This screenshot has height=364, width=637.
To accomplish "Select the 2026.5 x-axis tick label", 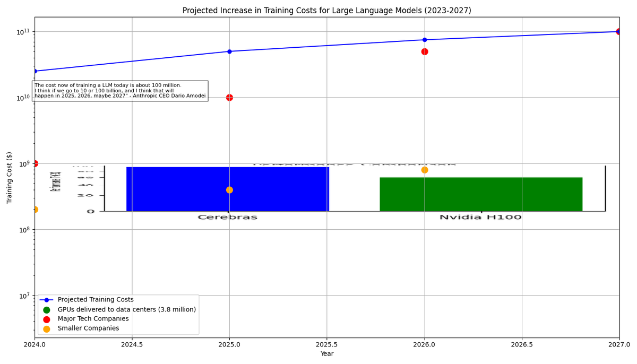I will coord(522,344).
